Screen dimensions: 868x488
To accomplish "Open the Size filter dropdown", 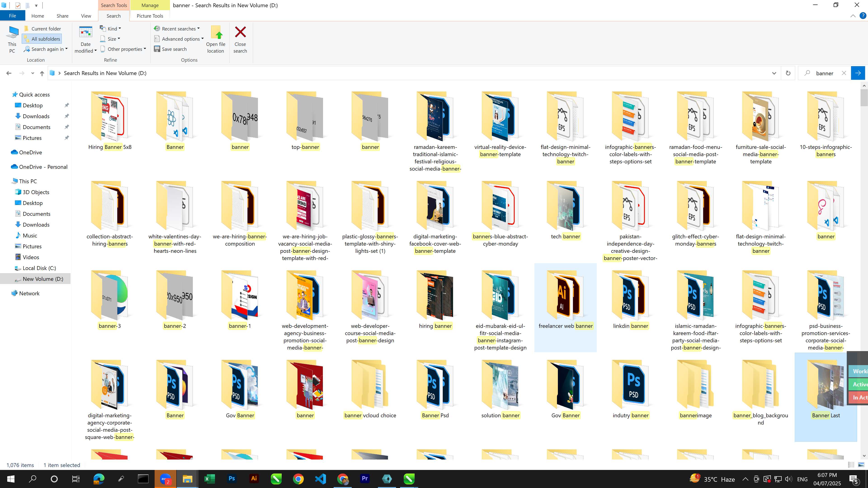I will (x=110, y=39).
